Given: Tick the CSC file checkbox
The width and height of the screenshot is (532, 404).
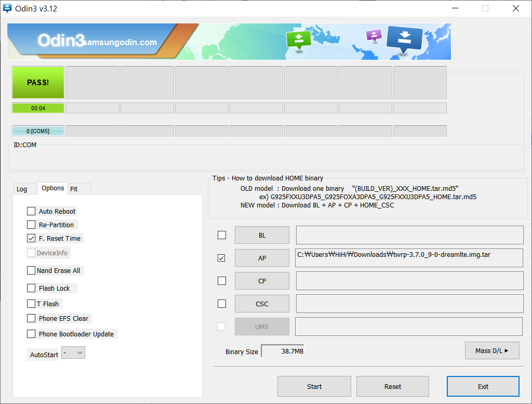Looking at the screenshot, I should [221, 304].
